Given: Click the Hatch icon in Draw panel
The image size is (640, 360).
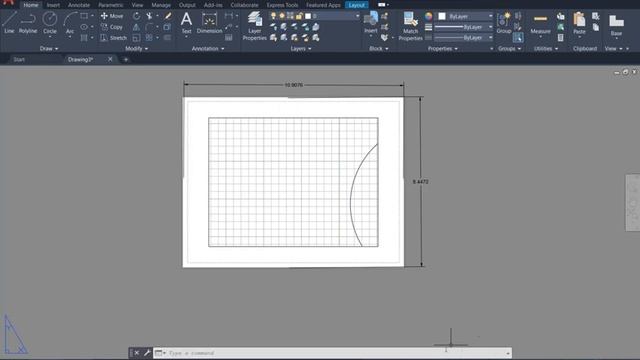Looking at the screenshot, I should pyautogui.click(x=84, y=38).
